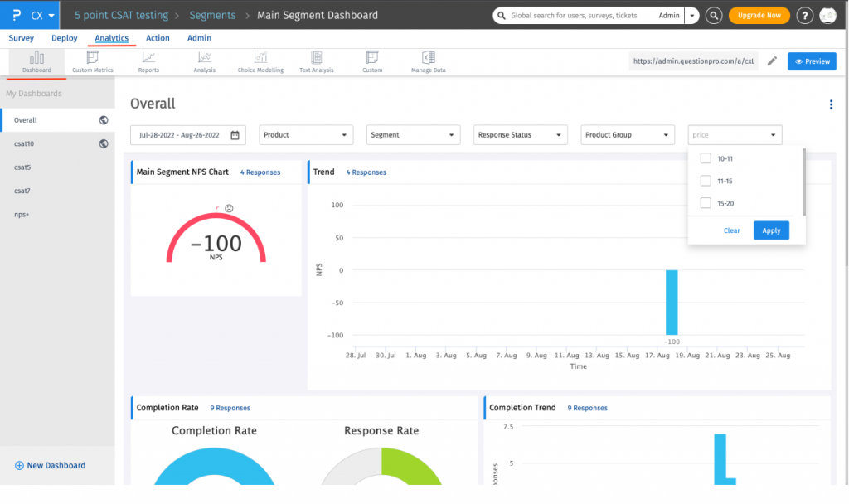849x504 pixels.
Task: Open Manage Data toolbar icon
Action: tap(429, 61)
